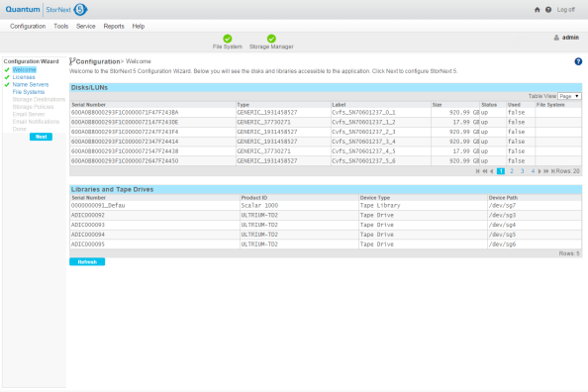Select Licenses wizard step

tap(24, 77)
